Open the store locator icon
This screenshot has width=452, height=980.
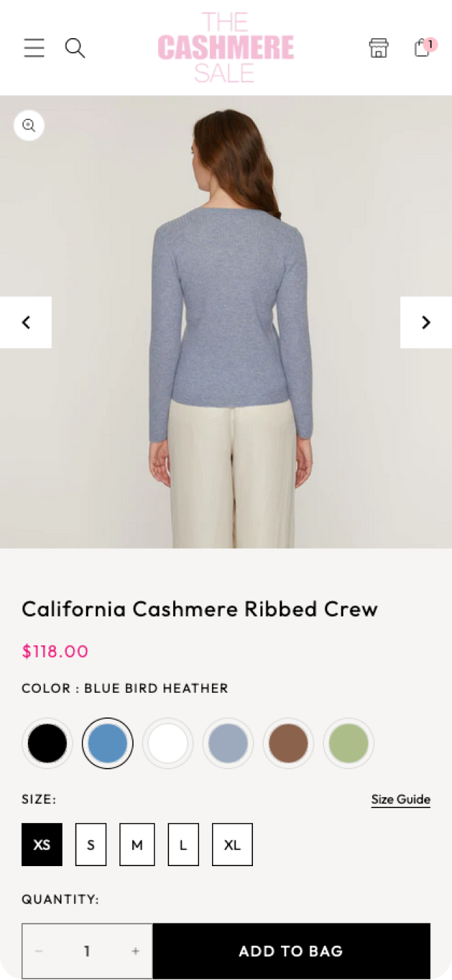click(x=378, y=48)
